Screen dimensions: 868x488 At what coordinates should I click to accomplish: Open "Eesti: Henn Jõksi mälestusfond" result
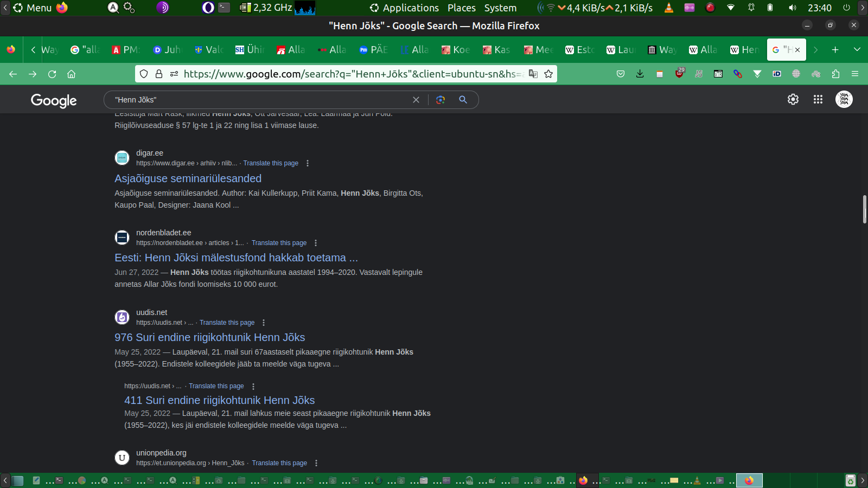236,258
